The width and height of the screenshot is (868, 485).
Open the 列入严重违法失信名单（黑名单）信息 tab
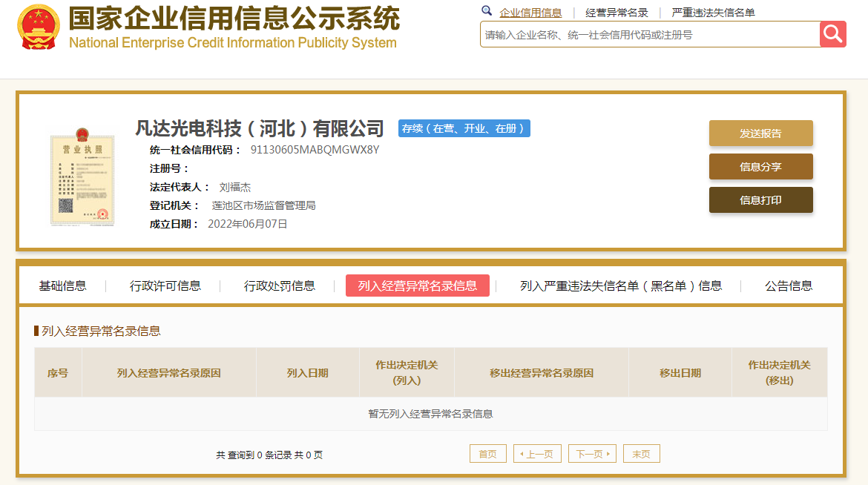620,286
